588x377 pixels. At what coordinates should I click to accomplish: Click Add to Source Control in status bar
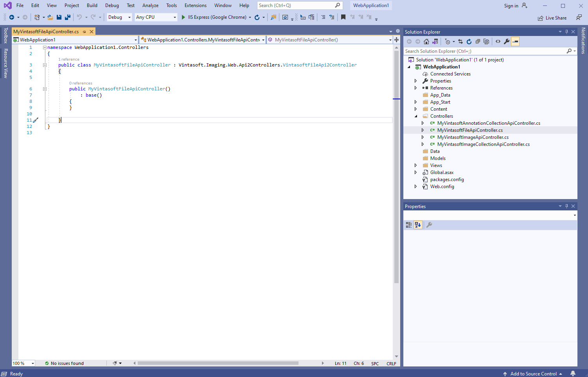point(533,374)
